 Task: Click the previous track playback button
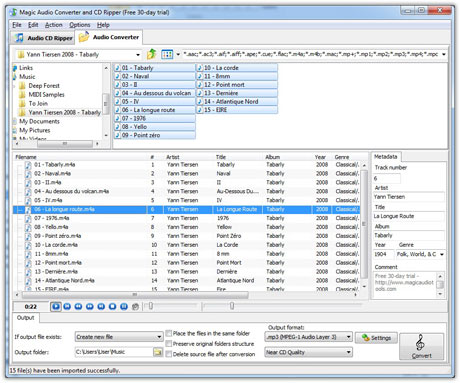click(x=67, y=306)
